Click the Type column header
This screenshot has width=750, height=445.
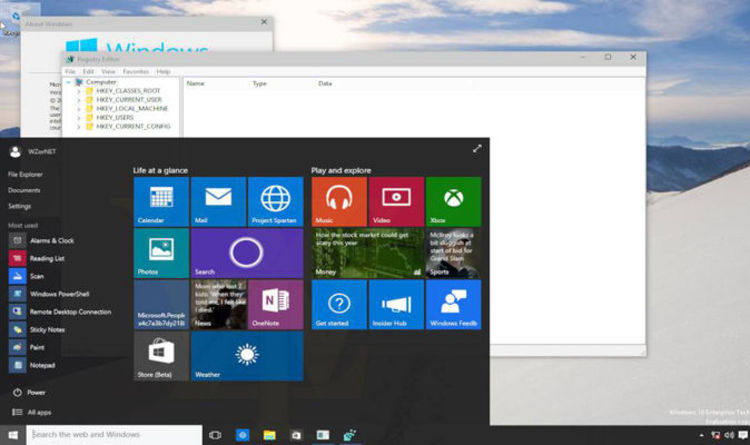pyautogui.click(x=260, y=84)
